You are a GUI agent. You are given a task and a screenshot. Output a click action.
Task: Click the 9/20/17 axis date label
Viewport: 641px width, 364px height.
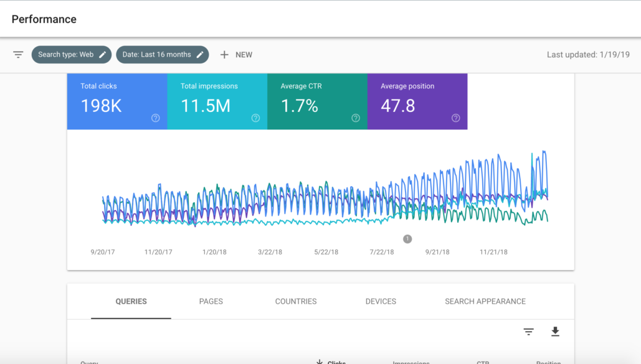[x=103, y=252]
